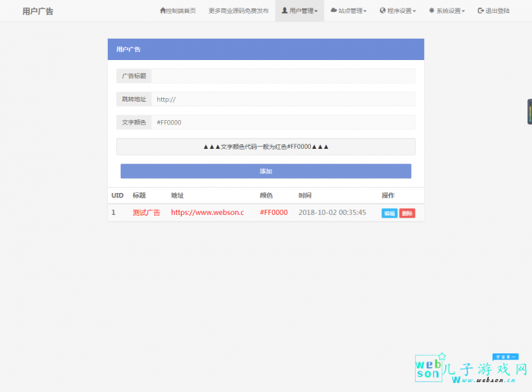Focus the 广告标题 input field

(283, 76)
